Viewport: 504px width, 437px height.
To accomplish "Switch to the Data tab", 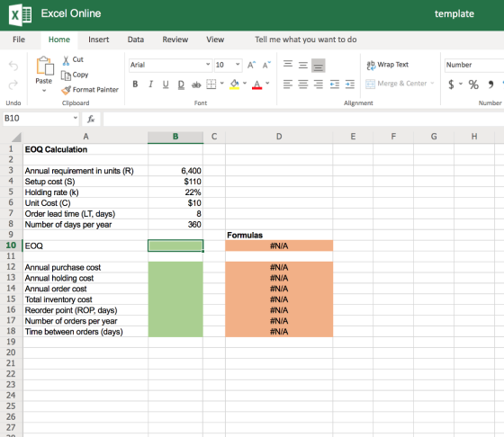I will tap(136, 40).
